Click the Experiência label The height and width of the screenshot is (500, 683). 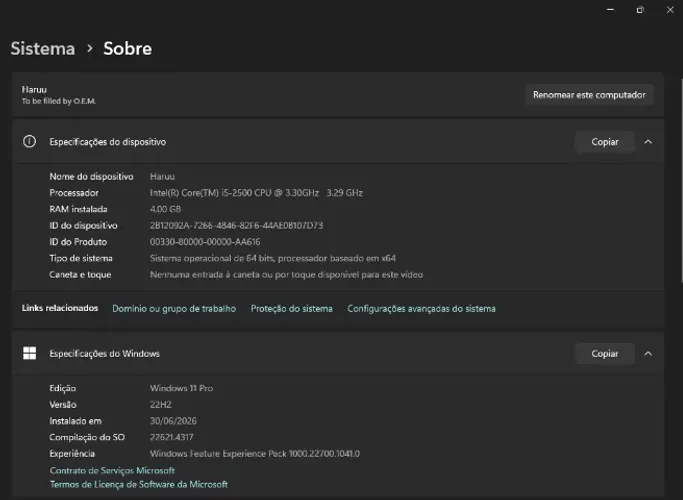pos(72,453)
